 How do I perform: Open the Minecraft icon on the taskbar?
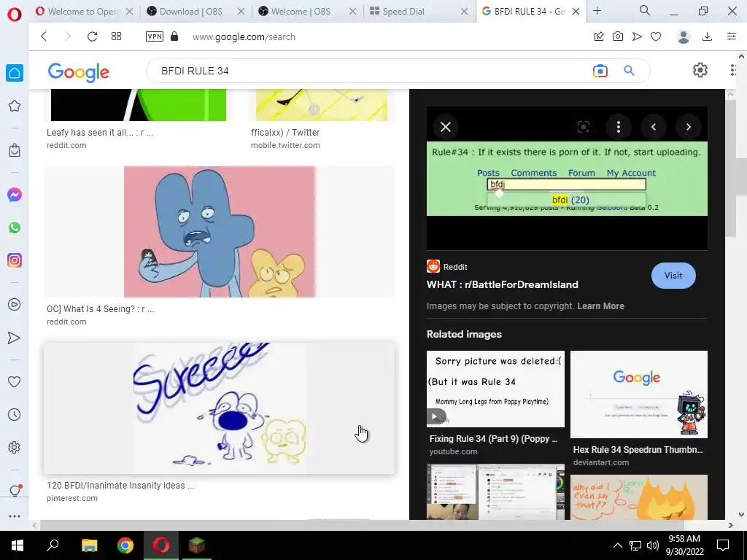pos(197,545)
